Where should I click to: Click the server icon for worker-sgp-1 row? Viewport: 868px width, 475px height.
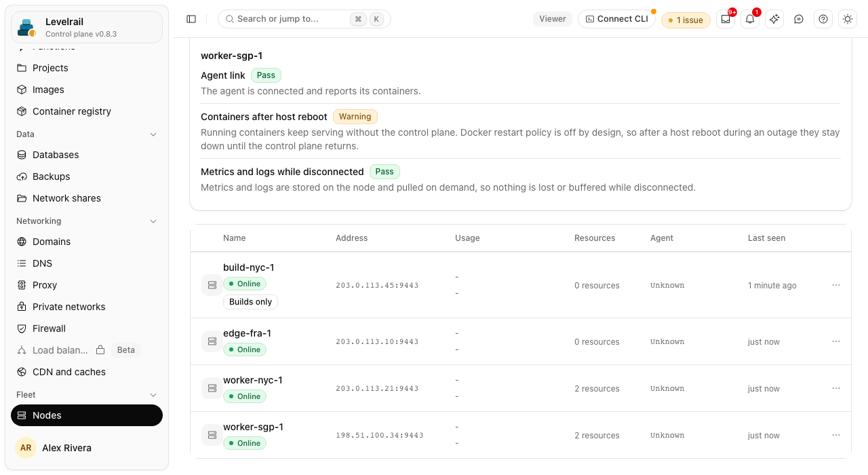tap(212, 435)
